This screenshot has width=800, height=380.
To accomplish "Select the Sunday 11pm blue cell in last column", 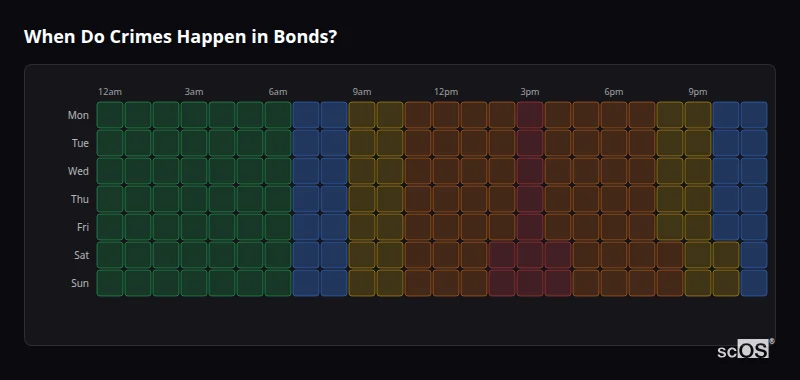I will 754,283.
